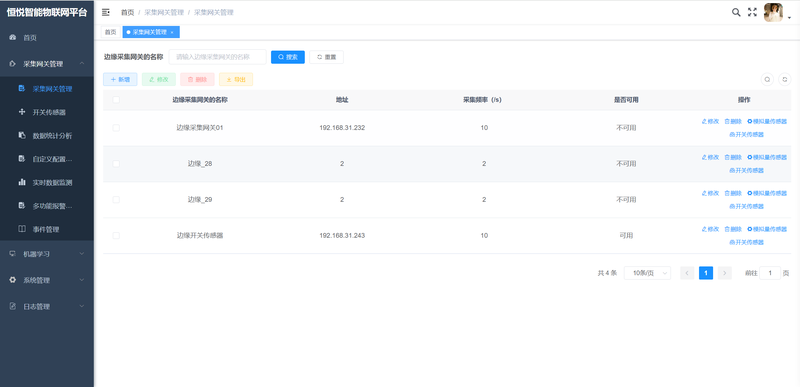This screenshot has width=800, height=387.
Task: Toggle search bar visibility round icon
Action: tap(767, 80)
